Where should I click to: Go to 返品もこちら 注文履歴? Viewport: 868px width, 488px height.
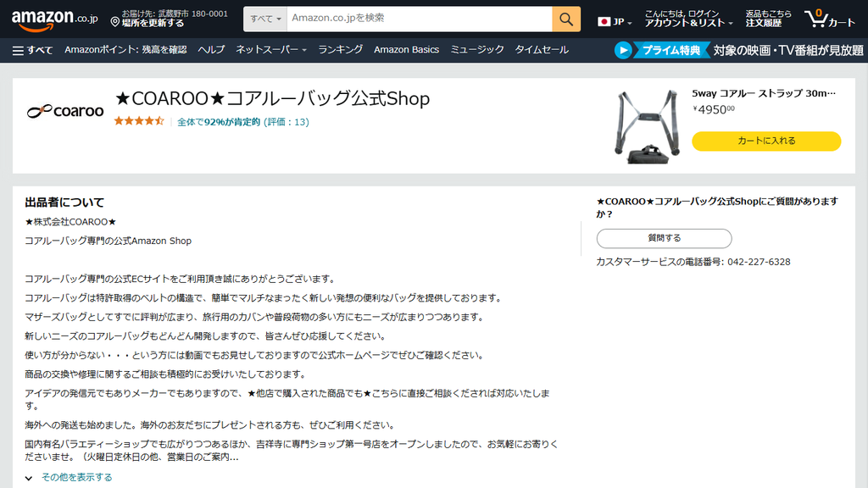point(768,19)
